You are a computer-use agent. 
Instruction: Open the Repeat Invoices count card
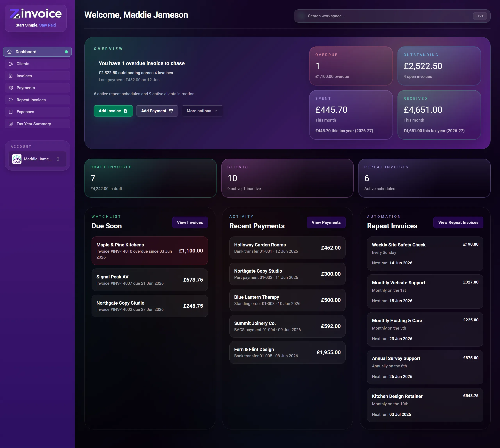(x=424, y=178)
